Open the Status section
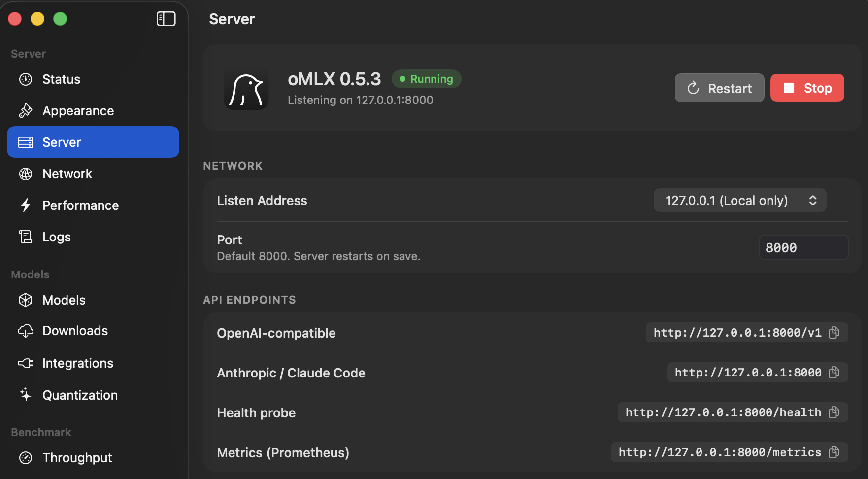The width and height of the screenshot is (868, 479). [93, 79]
